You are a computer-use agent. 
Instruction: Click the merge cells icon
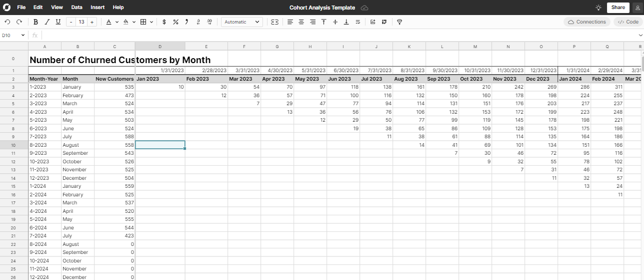pyautogui.click(x=274, y=22)
